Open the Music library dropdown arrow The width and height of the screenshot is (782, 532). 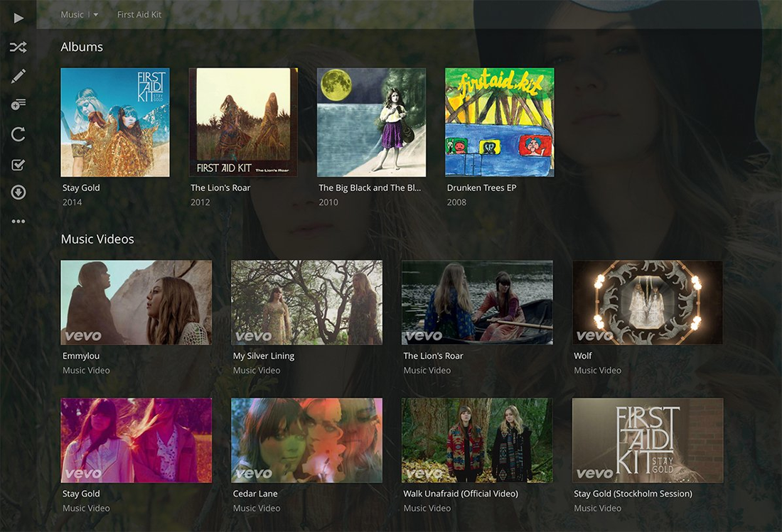click(96, 15)
